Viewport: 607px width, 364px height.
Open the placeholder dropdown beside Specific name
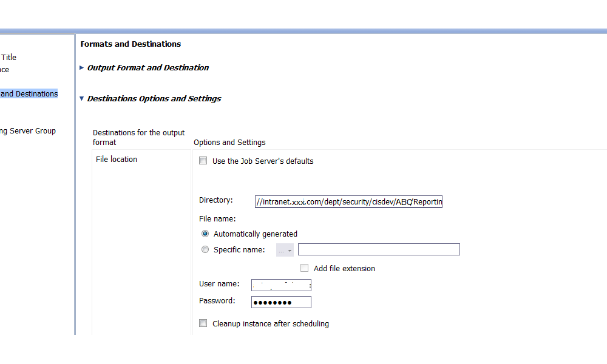tap(285, 250)
